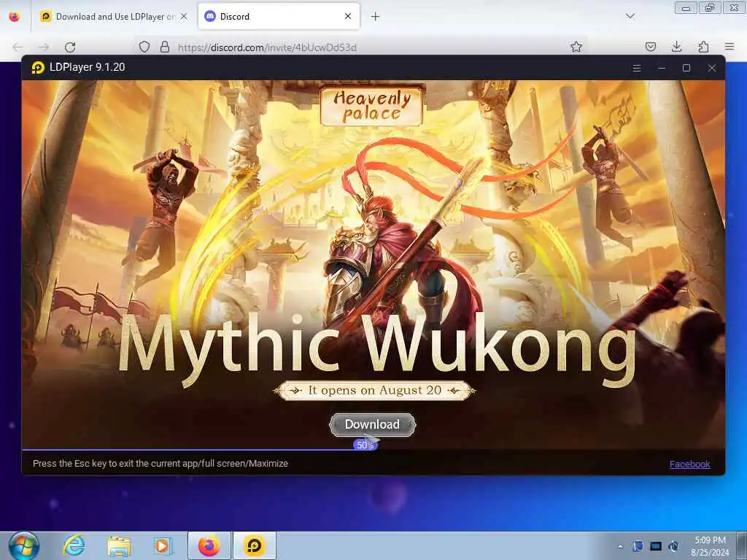Open the Facebook link in LDPlayer
Viewport: 747px width, 560px height.
click(x=689, y=464)
